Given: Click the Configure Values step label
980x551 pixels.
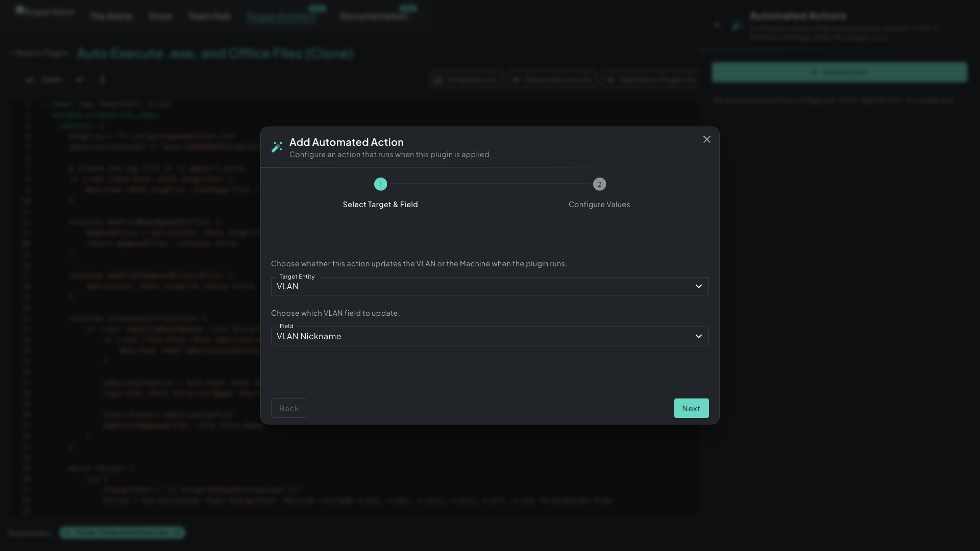Looking at the screenshot, I should (599, 205).
